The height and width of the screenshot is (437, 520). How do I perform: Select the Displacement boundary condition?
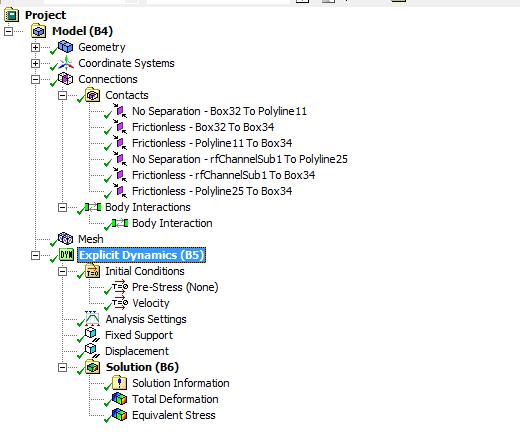tap(137, 351)
